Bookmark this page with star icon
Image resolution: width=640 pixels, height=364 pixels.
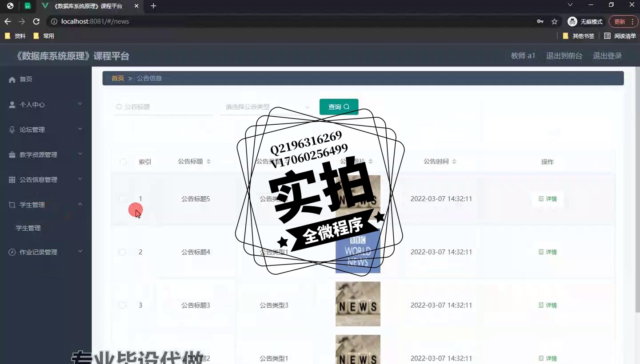(554, 21)
